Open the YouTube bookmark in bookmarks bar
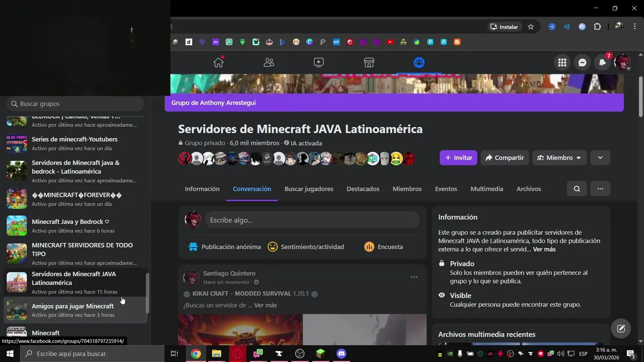Screen dimensions: 644x362 (390, 42)
